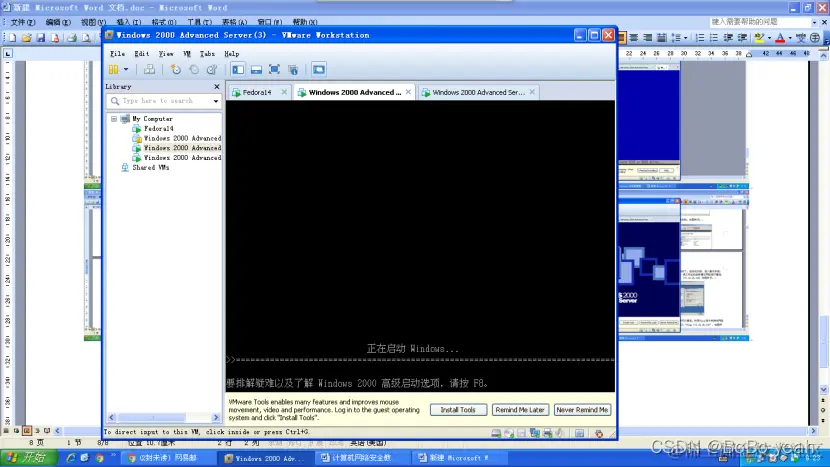Screen dimensions: 830x467
Task: Click the CD/DVD drive status icon
Action: coord(509,434)
